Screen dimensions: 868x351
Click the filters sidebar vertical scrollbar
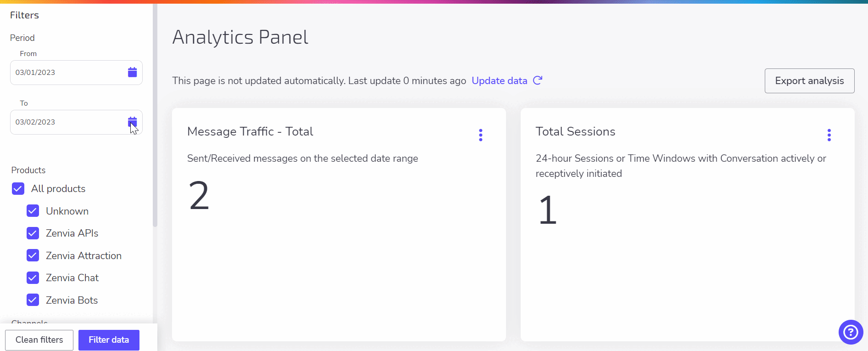point(155,115)
